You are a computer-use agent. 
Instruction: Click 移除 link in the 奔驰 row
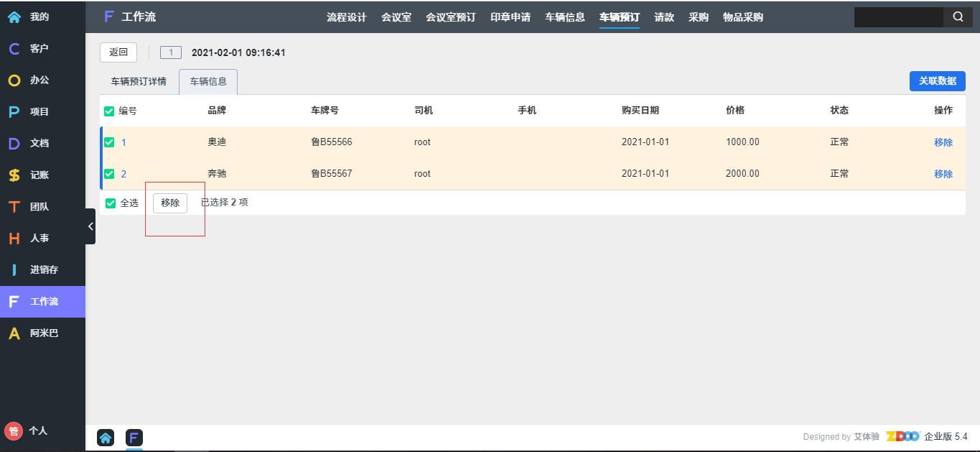(x=943, y=174)
